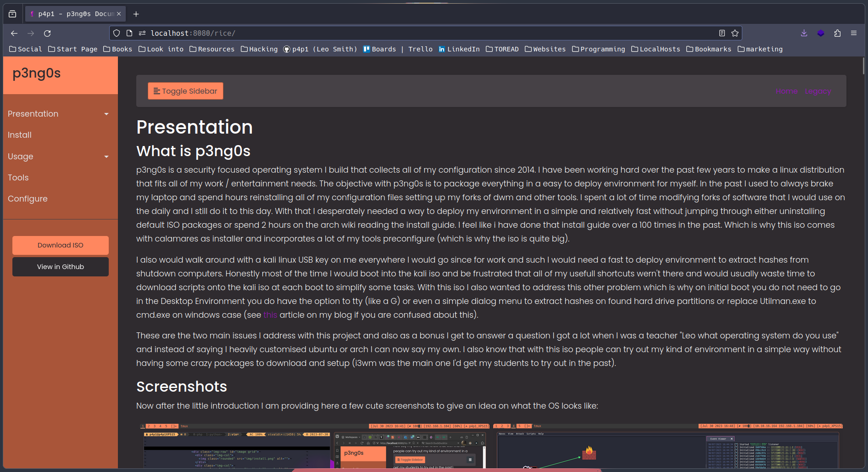Click the Download ISO button

(x=61, y=245)
